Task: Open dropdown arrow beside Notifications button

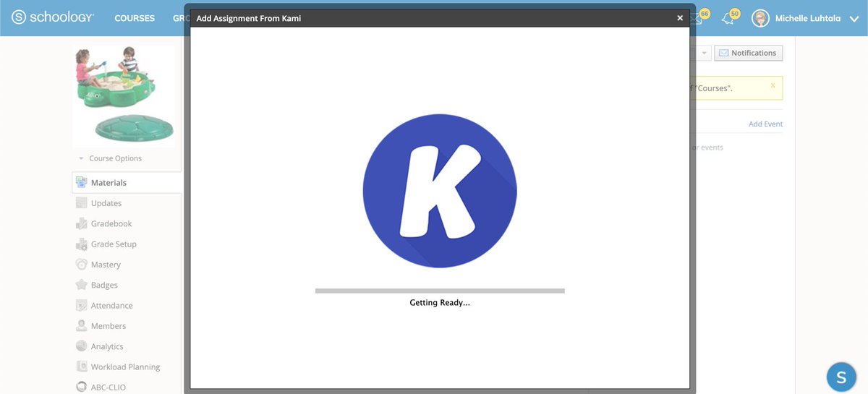Action: (x=704, y=53)
